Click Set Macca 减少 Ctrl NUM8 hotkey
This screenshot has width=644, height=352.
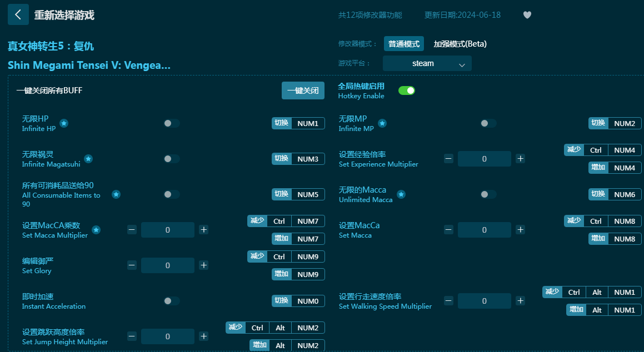pos(603,221)
